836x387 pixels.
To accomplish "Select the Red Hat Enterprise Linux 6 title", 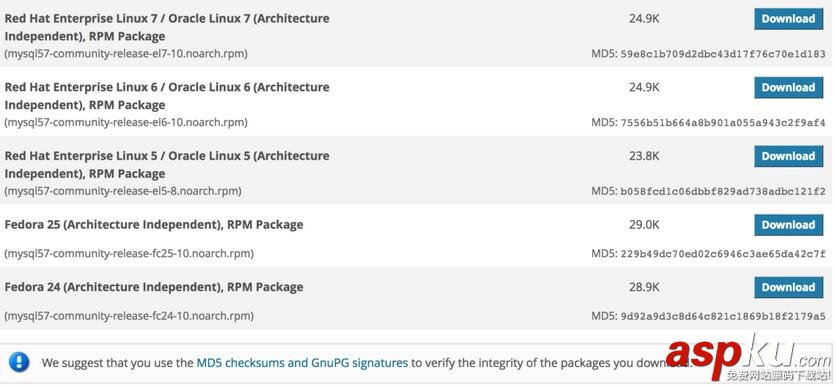I will (167, 96).
